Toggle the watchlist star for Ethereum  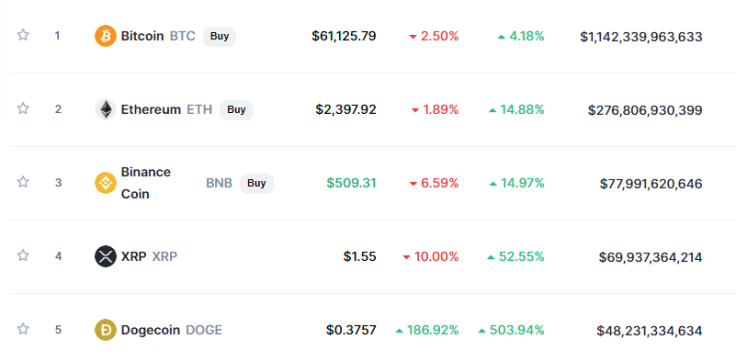23,108
